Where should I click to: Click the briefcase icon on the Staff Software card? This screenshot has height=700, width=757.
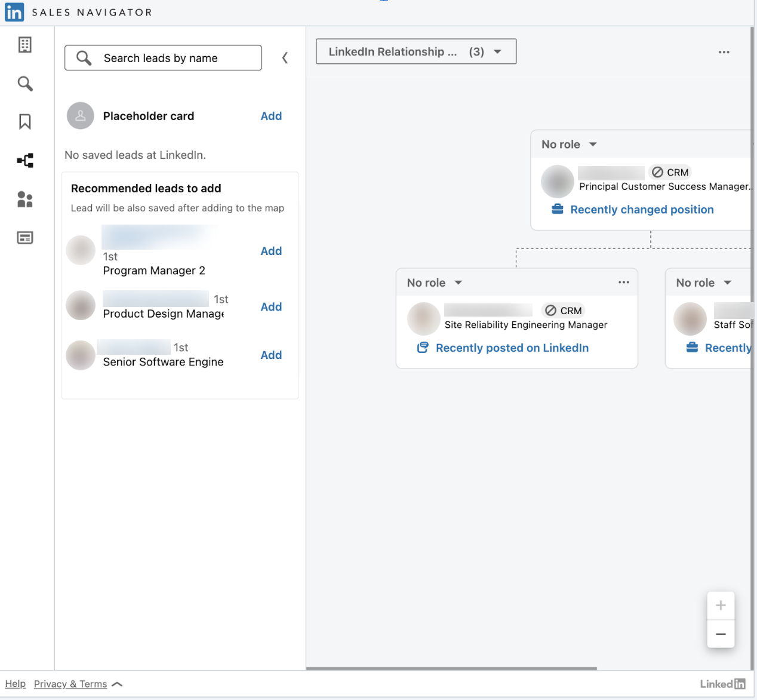pos(692,348)
